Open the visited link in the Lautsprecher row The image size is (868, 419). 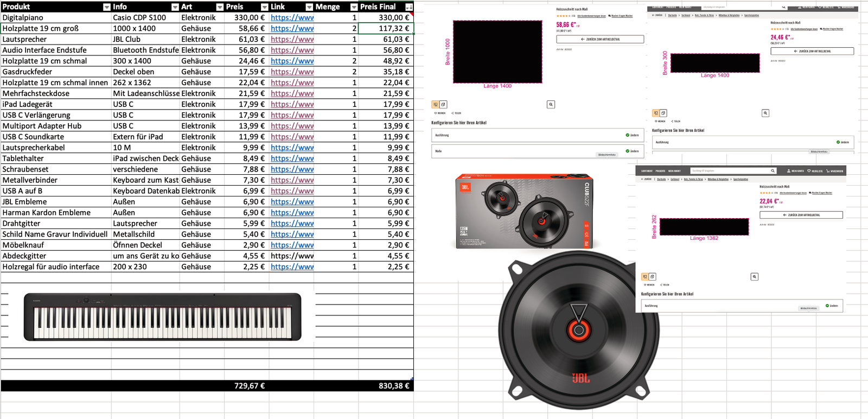point(292,39)
